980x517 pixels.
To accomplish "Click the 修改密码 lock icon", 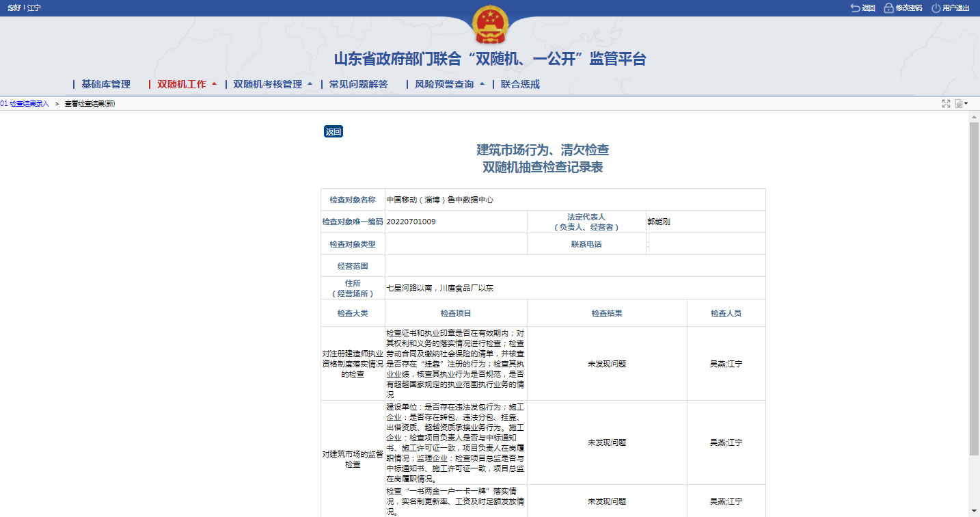I will pyautogui.click(x=888, y=8).
